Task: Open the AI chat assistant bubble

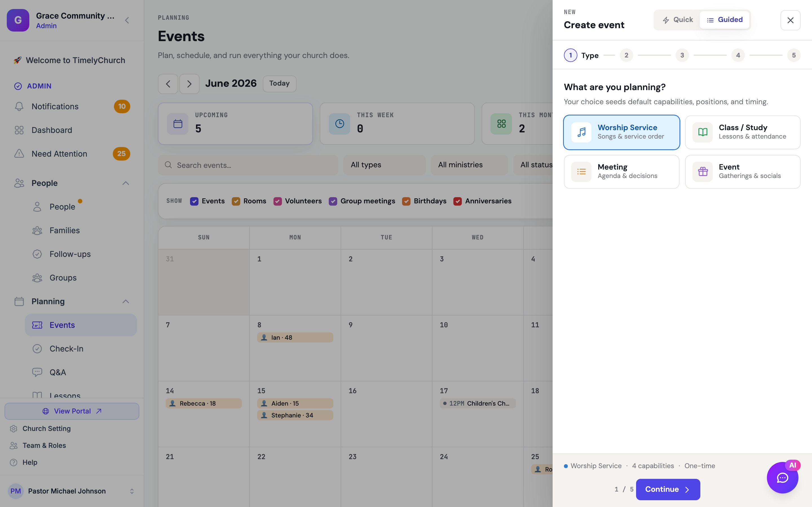Action: (x=782, y=477)
